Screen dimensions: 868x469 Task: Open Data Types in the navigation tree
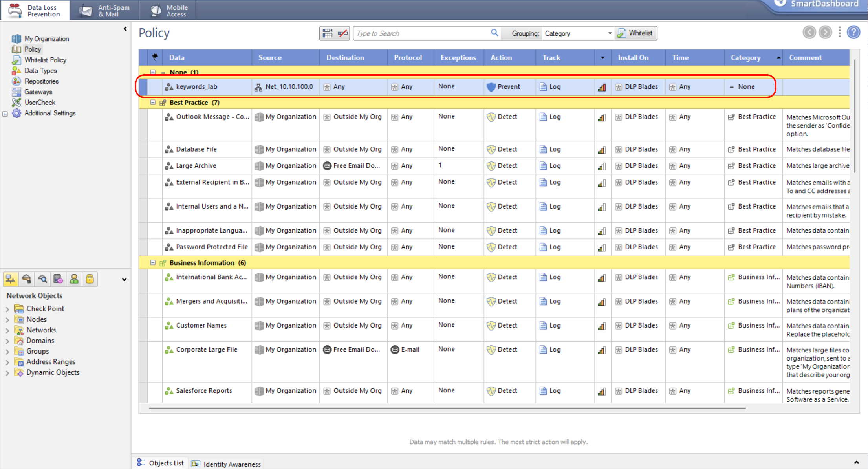(x=40, y=71)
